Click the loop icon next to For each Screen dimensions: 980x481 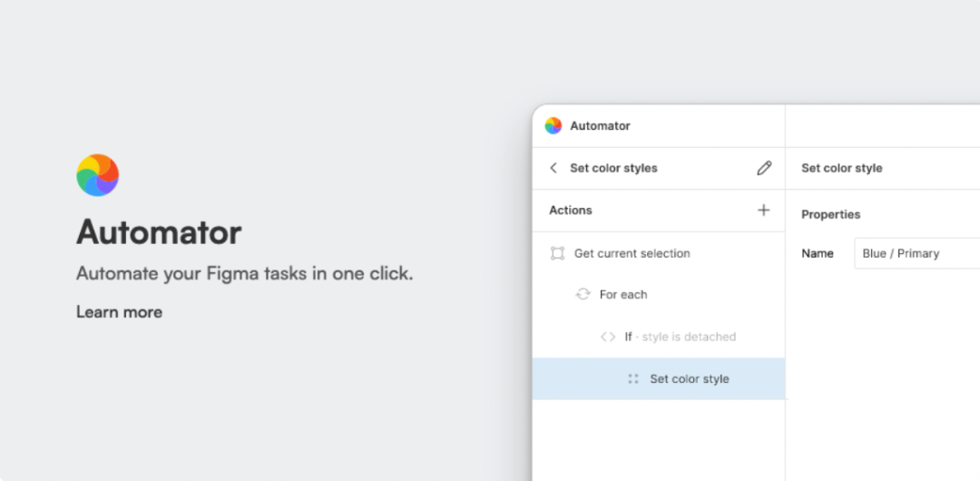(x=583, y=295)
